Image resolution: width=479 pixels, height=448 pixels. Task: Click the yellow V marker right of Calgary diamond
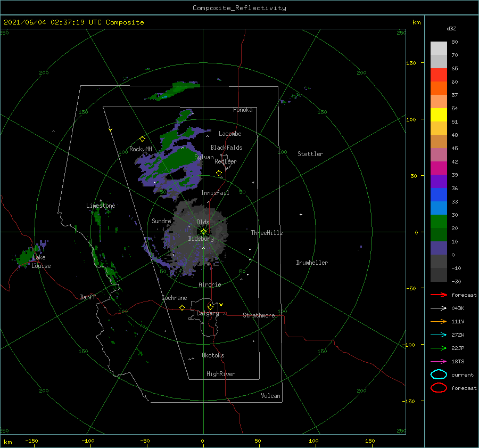(x=221, y=305)
